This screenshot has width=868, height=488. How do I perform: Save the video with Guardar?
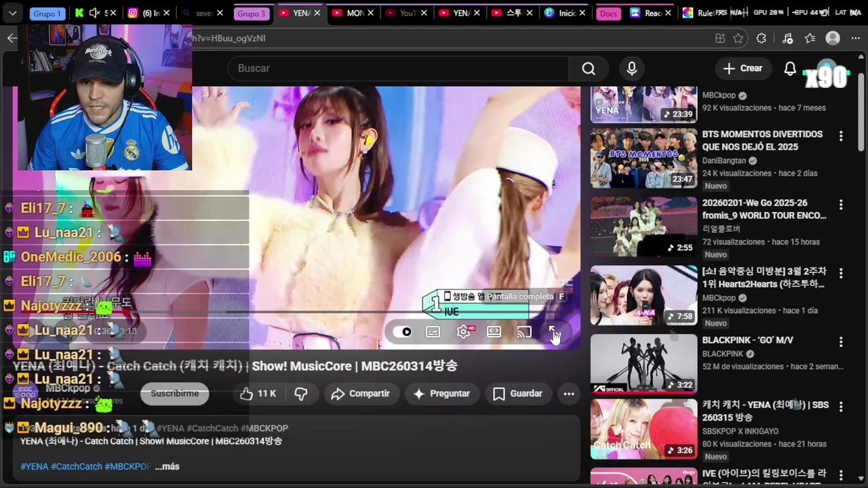click(517, 394)
